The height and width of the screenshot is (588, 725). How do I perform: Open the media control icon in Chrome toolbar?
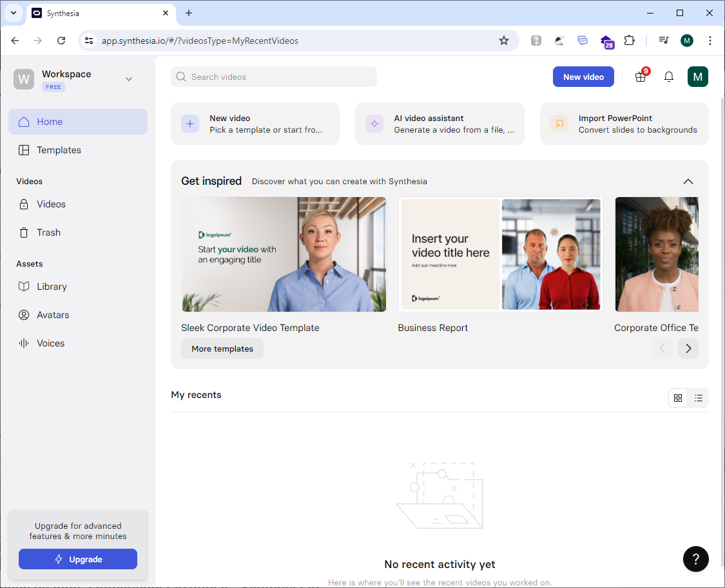tap(664, 41)
